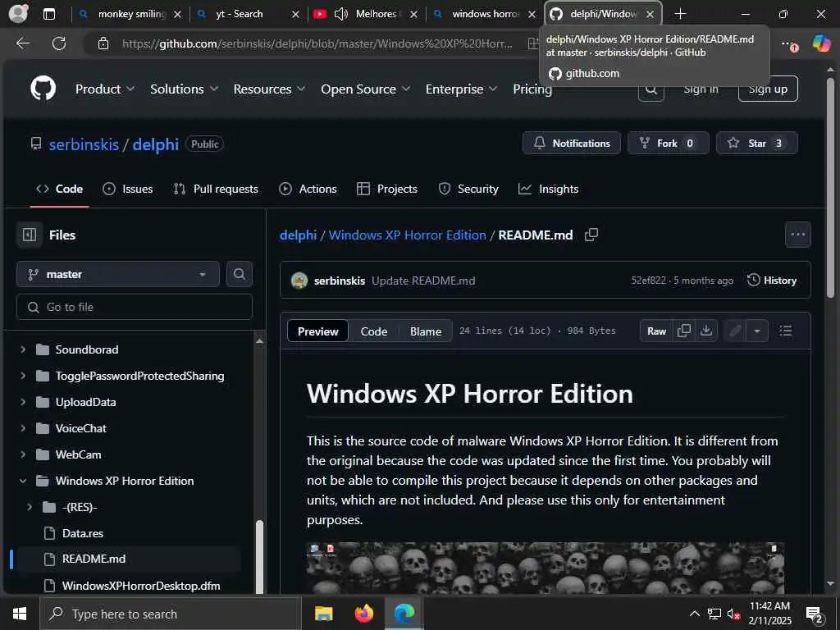Open the Copilot icon in browser toolbar
Image resolution: width=840 pixels, height=630 pixels.
[x=821, y=44]
